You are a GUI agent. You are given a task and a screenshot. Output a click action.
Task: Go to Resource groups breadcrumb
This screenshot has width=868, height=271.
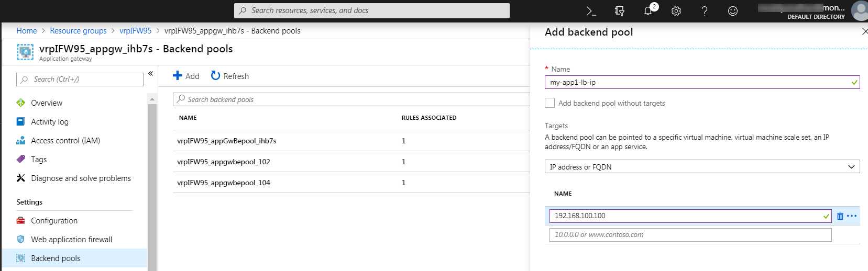tap(78, 31)
